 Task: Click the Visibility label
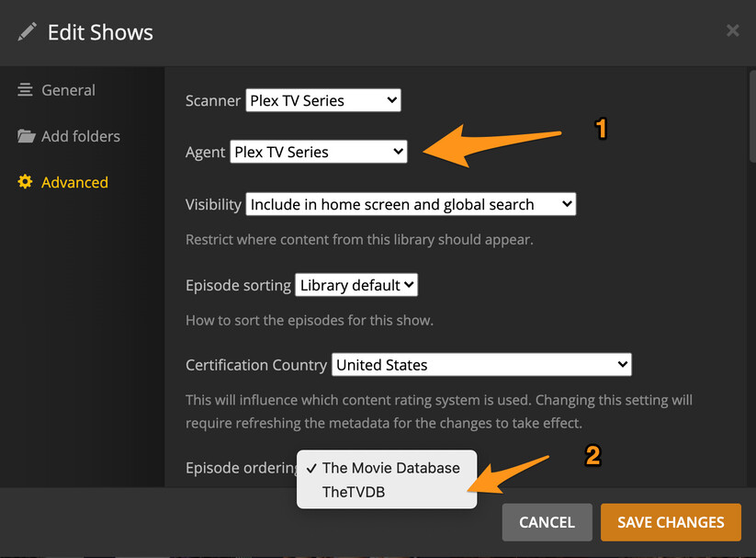click(x=213, y=204)
